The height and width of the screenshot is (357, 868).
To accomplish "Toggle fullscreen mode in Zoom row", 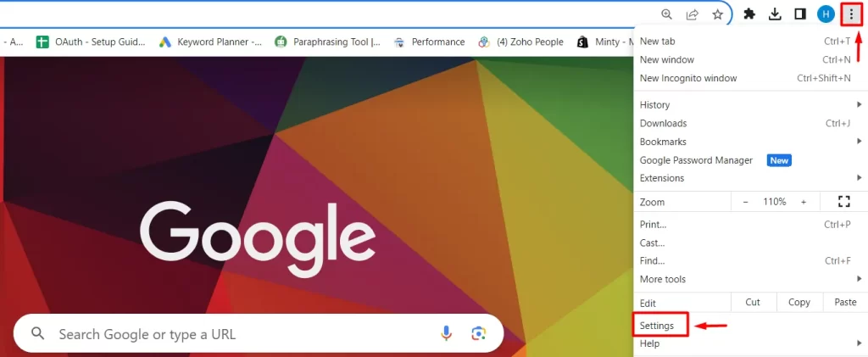I will point(843,202).
